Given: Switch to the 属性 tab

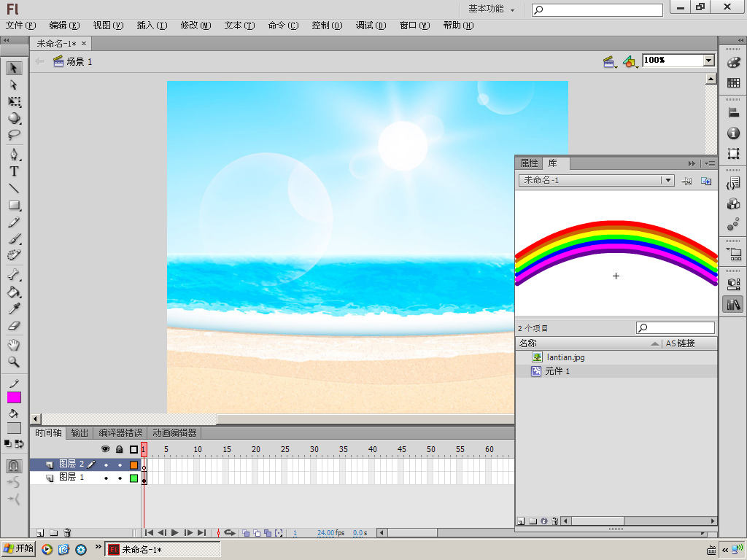Looking at the screenshot, I should tap(529, 163).
